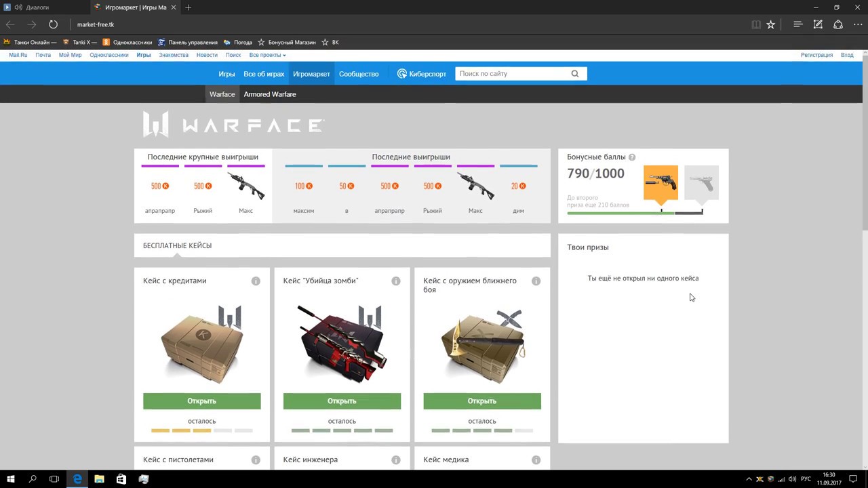Show info for Кейс с пистолетами
Screen dimensions: 868x488
click(x=256, y=460)
